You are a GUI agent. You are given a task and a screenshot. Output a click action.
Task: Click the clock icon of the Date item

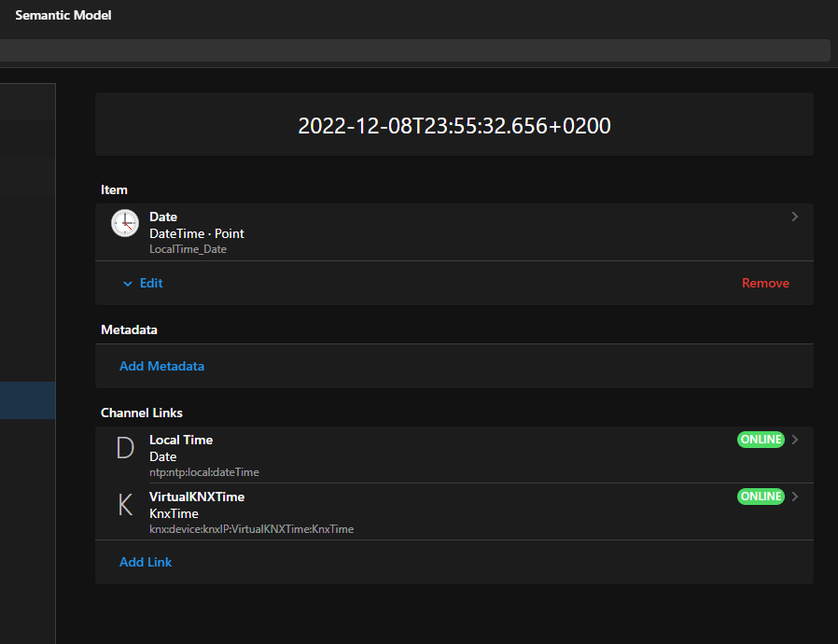(125, 225)
